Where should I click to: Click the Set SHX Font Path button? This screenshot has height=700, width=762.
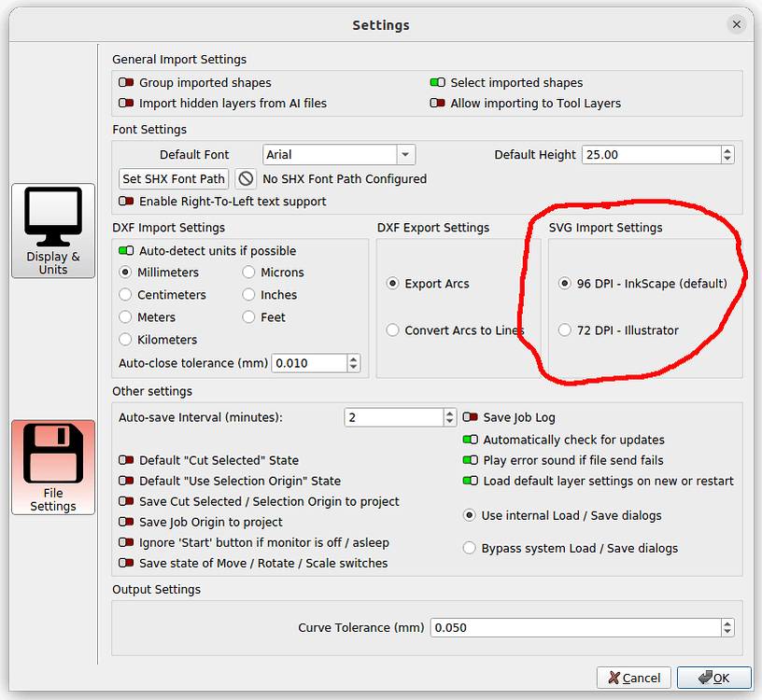(x=174, y=178)
